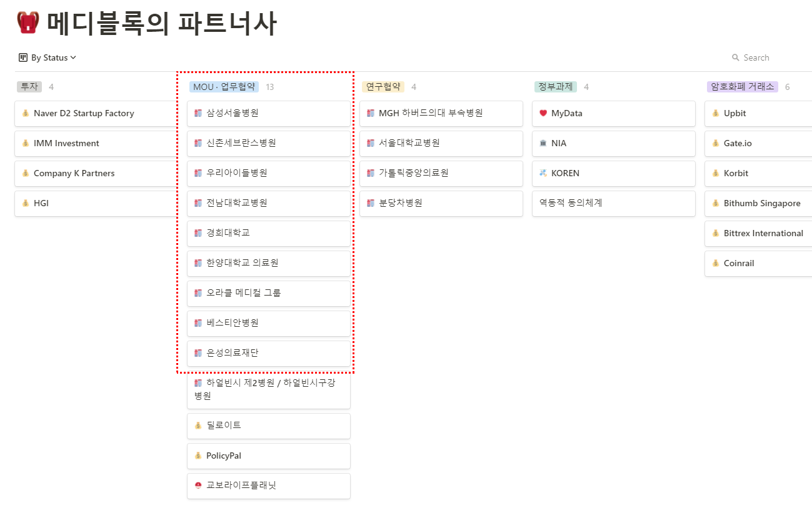
Task: Click the hospital icon on 한양대학교 의료원
Action: point(198,263)
